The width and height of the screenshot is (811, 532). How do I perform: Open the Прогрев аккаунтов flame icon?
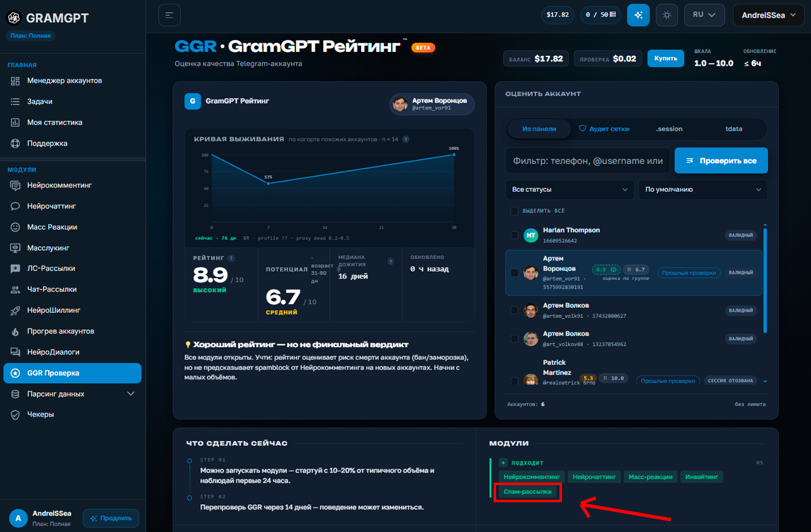tap(15, 331)
